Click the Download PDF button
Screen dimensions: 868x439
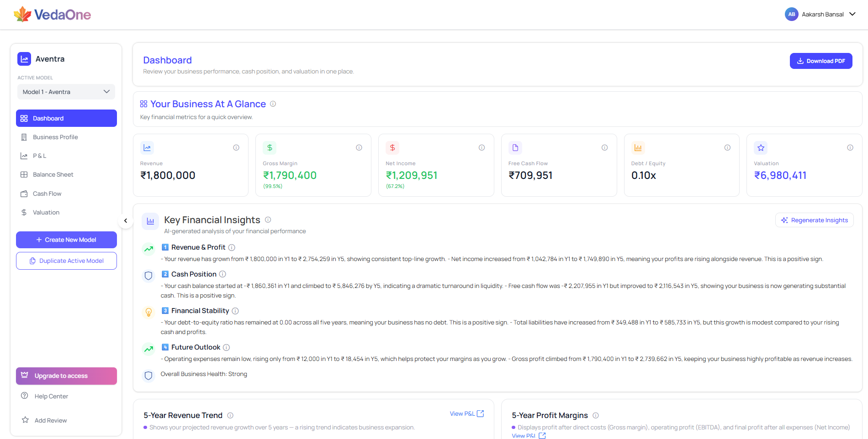coord(821,61)
